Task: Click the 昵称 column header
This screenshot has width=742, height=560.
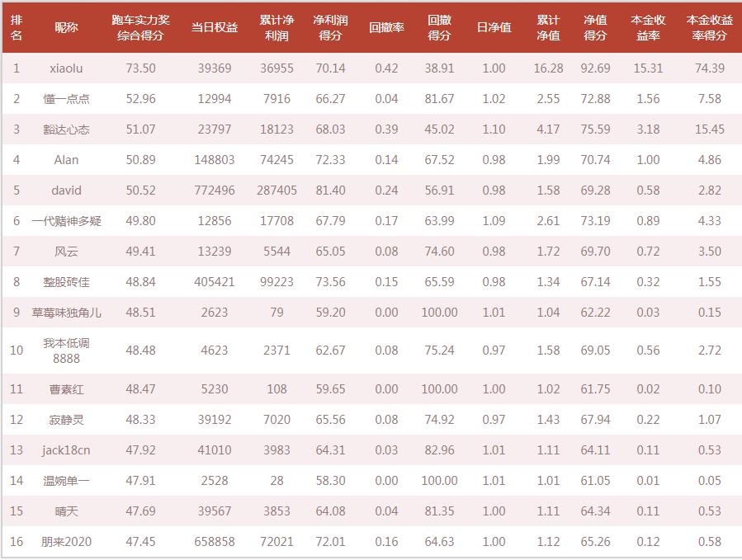Action: pyautogui.click(x=66, y=28)
